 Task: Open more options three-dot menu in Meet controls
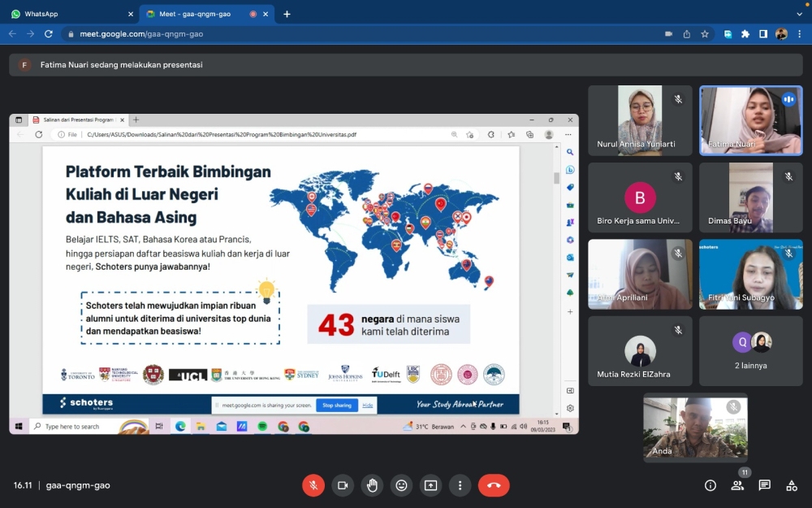[x=460, y=486]
